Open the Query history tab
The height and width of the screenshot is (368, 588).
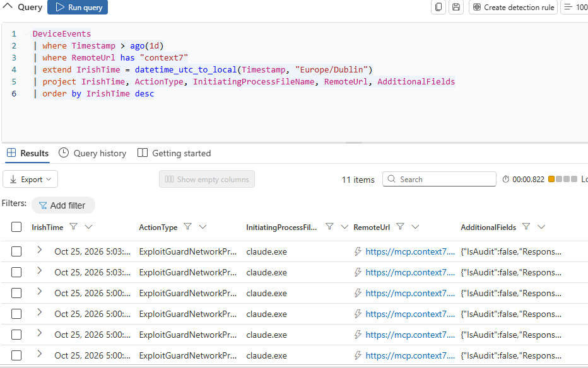[93, 153]
